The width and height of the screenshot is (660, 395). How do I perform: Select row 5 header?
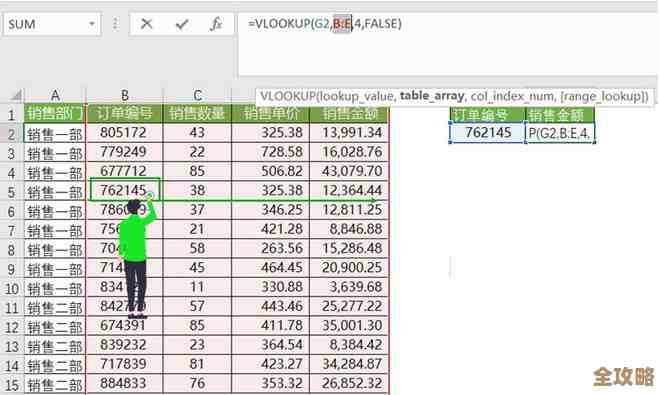coord(12,192)
